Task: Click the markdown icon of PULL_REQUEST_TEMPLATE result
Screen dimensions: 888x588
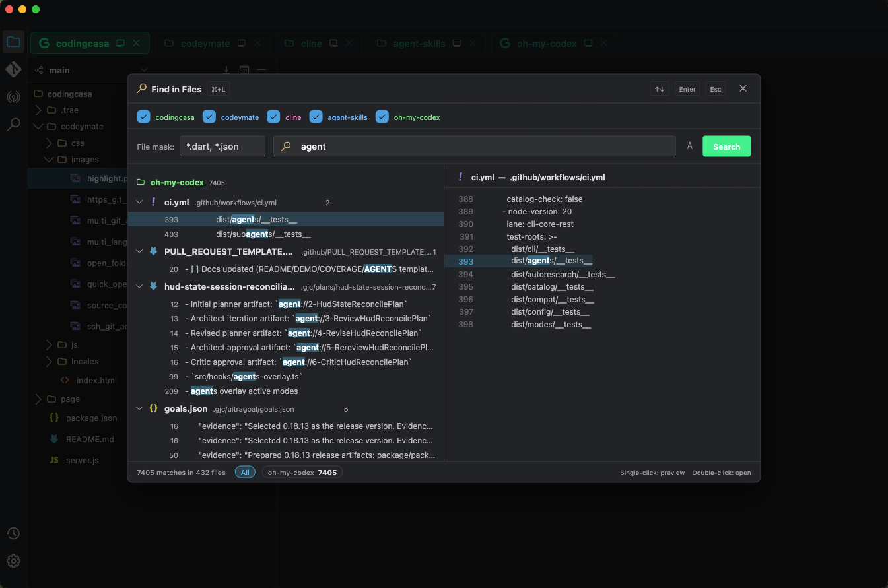Action: tap(153, 251)
